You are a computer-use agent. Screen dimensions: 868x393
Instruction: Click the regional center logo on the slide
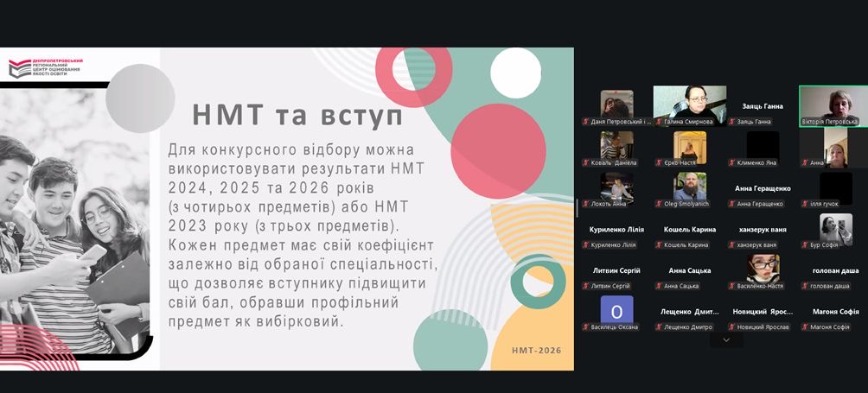[45, 67]
